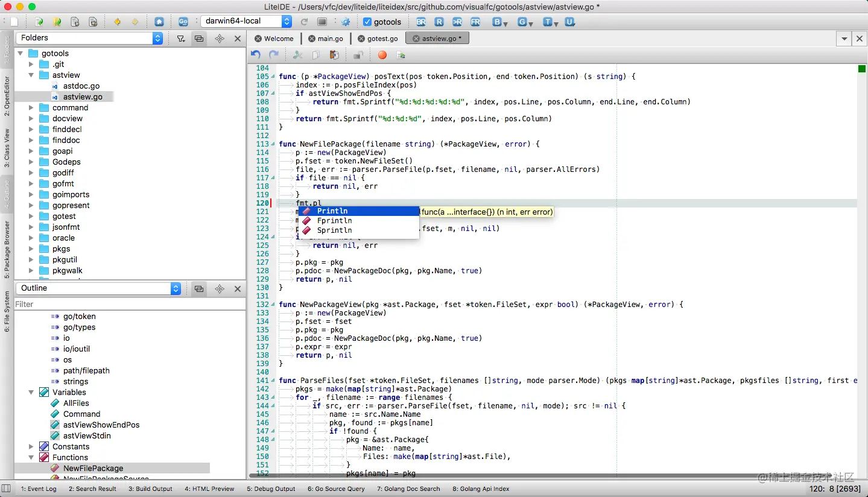The width and height of the screenshot is (868, 497).
Task: Open the gear settings icon in toolbar
Action: click(x=346, y=22)
